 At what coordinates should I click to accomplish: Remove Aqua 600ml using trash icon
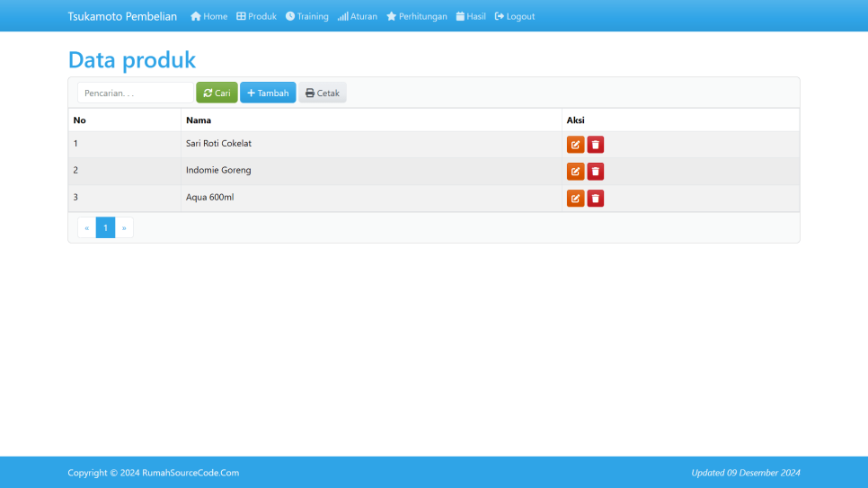click(x=595, y=199)
